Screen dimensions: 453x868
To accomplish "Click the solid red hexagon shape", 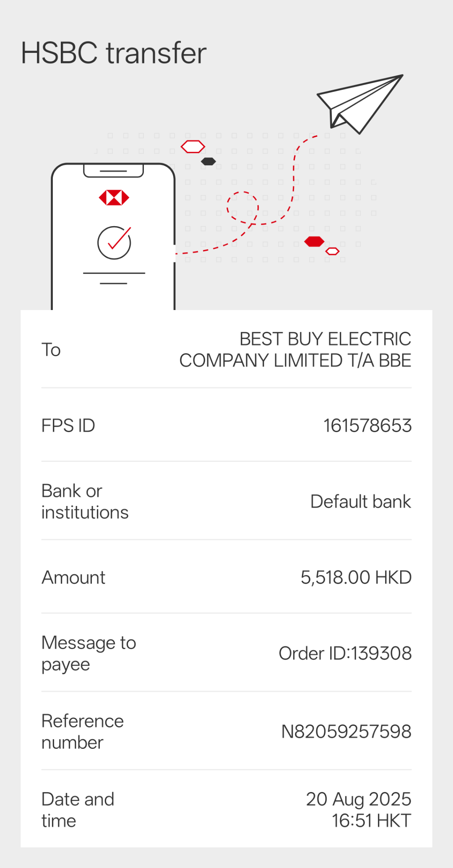I will click(314, 242).
